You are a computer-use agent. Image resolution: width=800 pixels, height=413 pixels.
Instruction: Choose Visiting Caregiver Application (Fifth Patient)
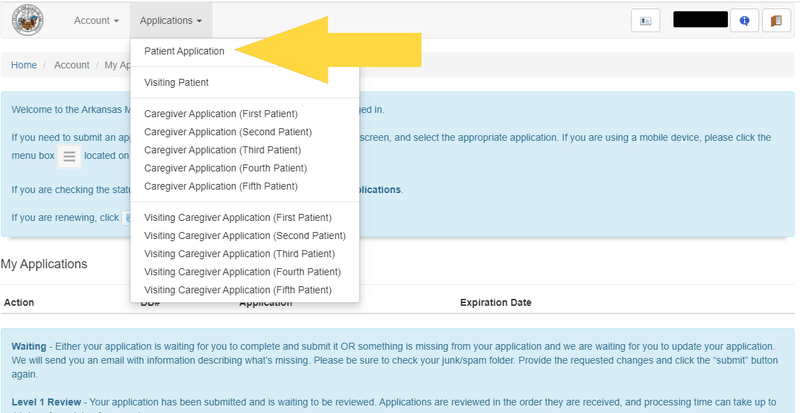tap(238, 290)
